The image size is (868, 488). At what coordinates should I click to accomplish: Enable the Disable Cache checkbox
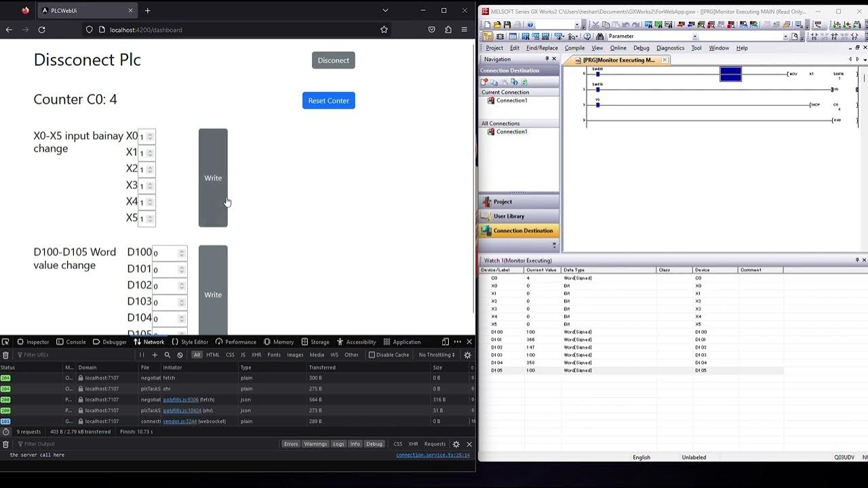372,354
